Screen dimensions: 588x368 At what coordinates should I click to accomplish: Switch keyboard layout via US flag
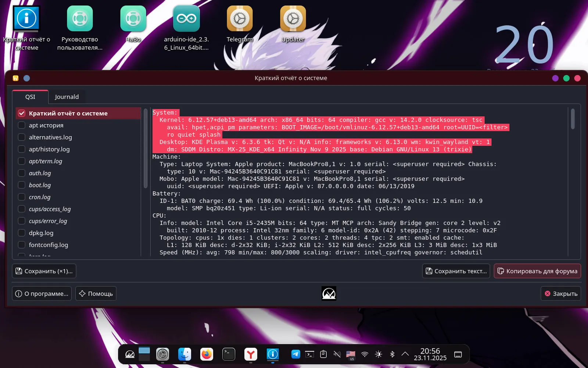351,355
